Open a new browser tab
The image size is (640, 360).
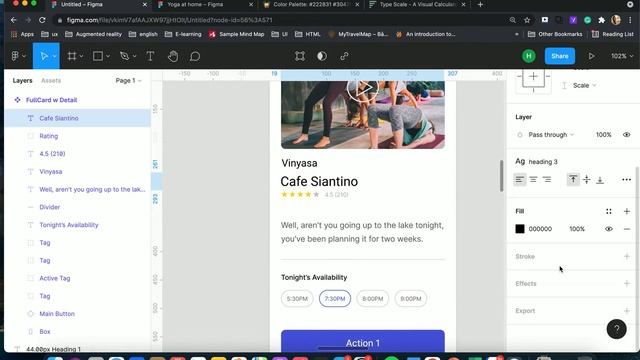[480, 4]
